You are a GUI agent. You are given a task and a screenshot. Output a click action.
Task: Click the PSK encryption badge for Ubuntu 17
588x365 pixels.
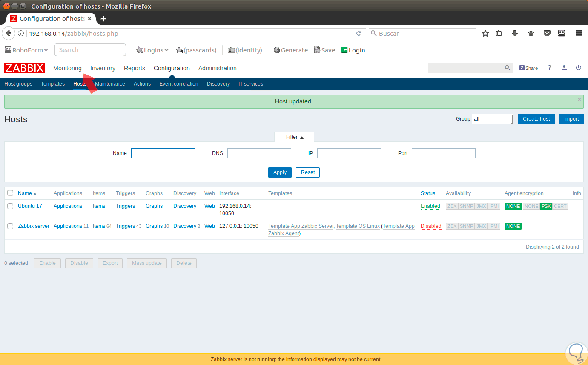[x=546, y=206]
